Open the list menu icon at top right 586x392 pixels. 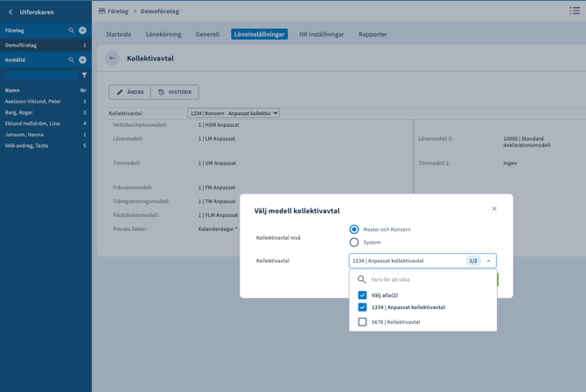point(574,10)
